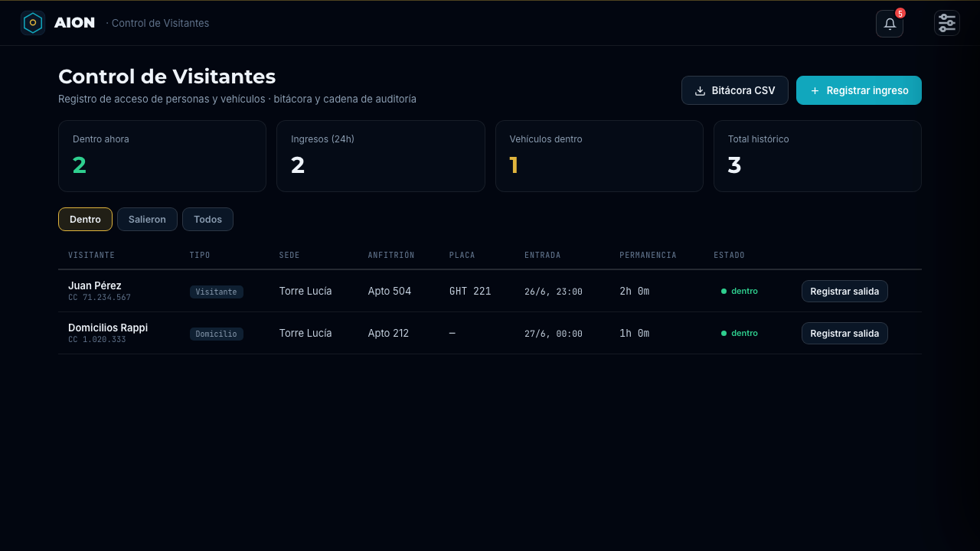Click ID number CC 1.020.333
Screen dimensions: 980x551
[x=97, y=339]
